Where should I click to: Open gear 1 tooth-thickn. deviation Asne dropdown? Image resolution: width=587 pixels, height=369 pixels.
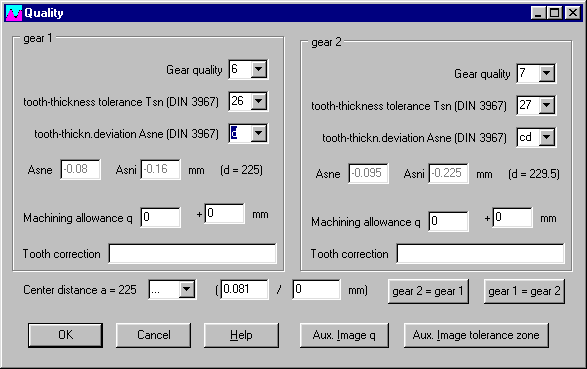tap(259, 133)
